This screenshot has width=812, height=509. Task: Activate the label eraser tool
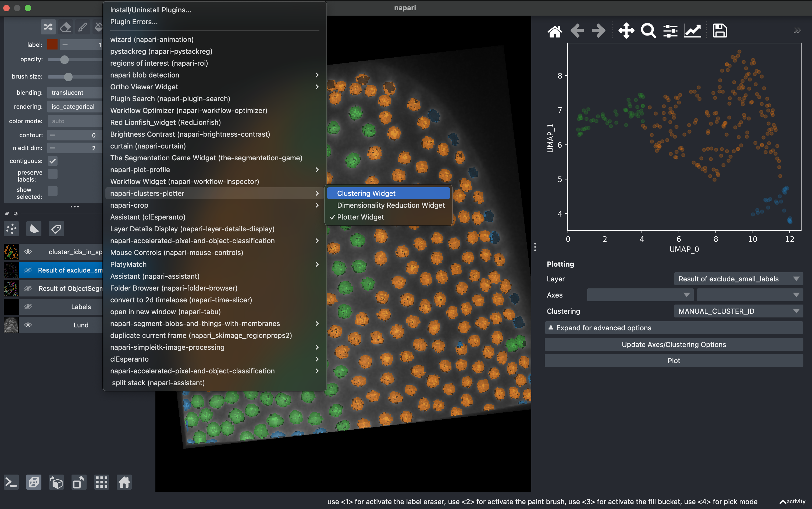coord(66,27)
